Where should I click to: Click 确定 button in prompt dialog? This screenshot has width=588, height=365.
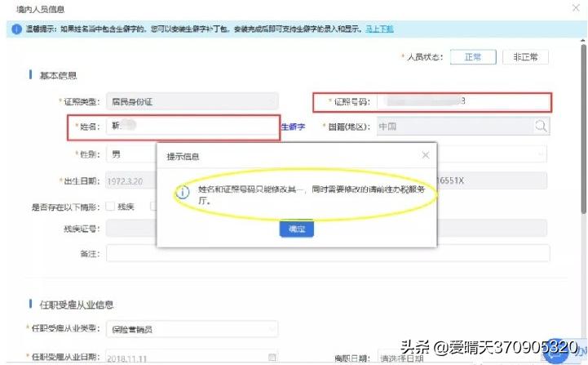click(x=296, y=229)
